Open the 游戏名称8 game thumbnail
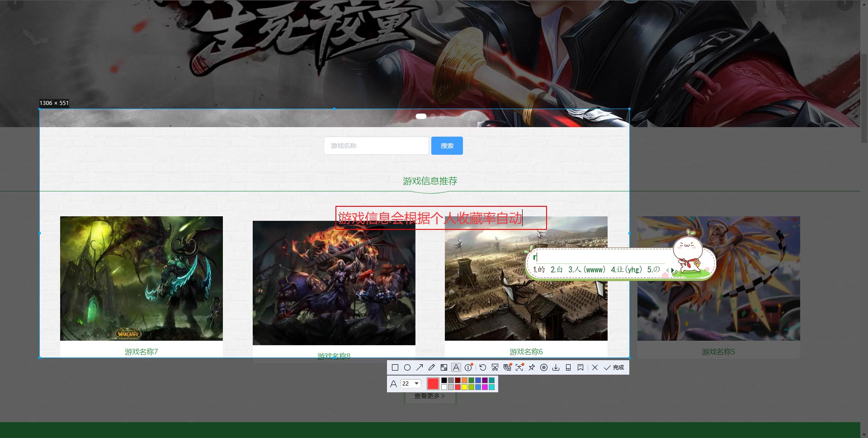This screenshot has height=438, width=868. pos(334,283)
